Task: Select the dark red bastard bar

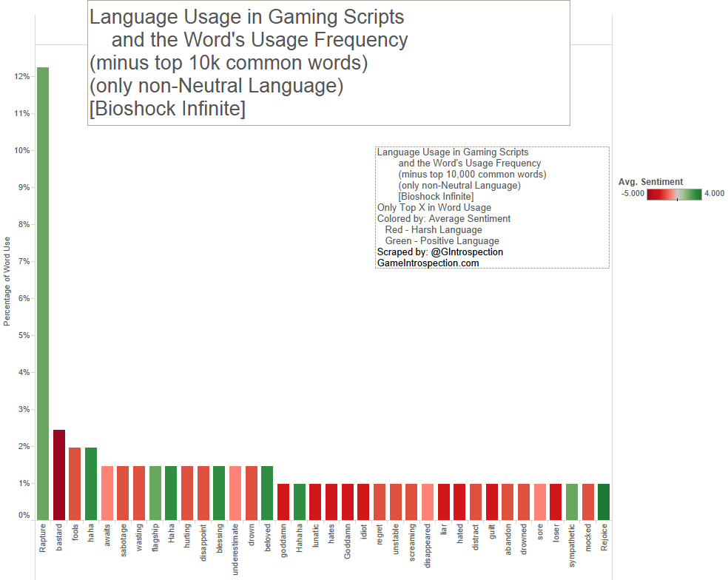Action: pos(59,474)
